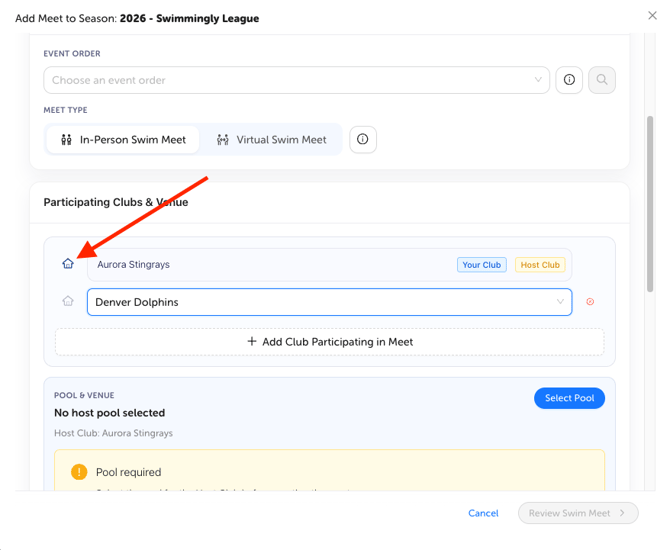The width and height of the screenshot is (670, 550).
Task: Click the Host Club tag
Action: pos(540,265)
